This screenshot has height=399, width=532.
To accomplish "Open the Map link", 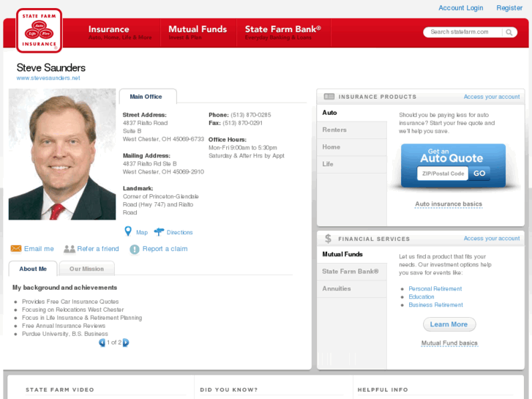I will [x=142, y=232].
